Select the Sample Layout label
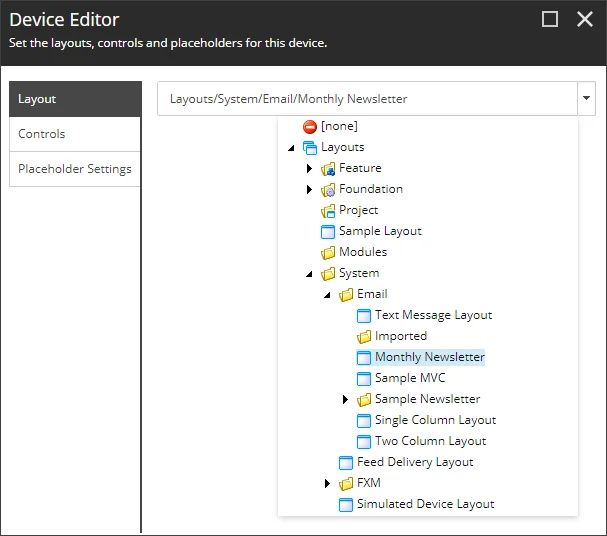 point(380,231)
